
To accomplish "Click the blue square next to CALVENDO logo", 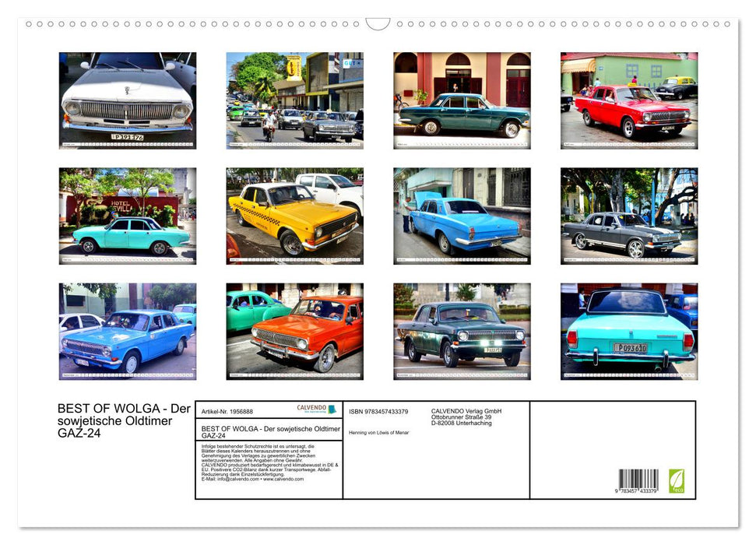I will click(332, 408).
